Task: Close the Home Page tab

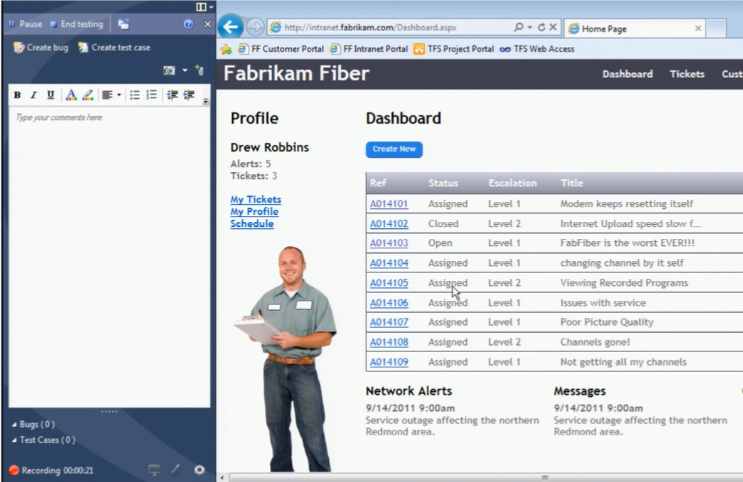Action: (x=698, y=28)
